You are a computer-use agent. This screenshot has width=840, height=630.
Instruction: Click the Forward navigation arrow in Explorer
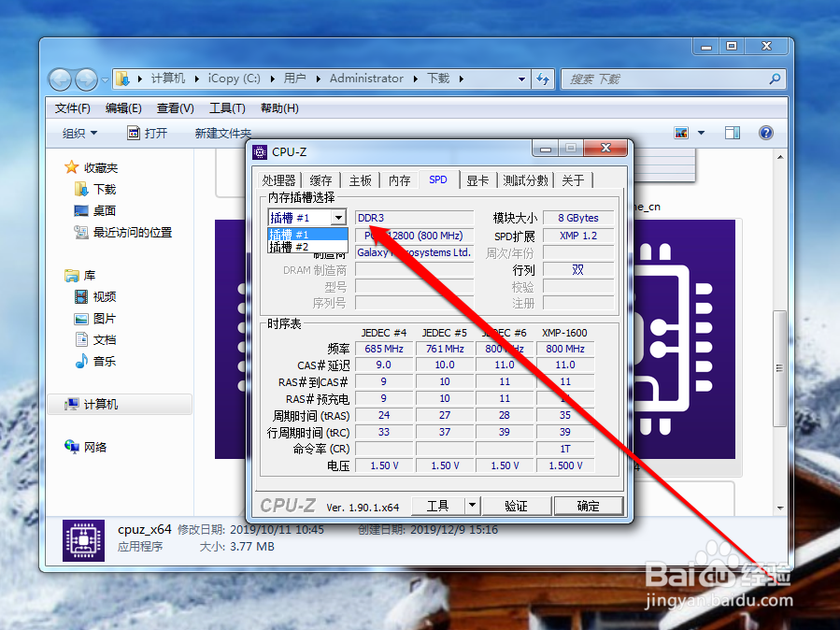[86, 79]
